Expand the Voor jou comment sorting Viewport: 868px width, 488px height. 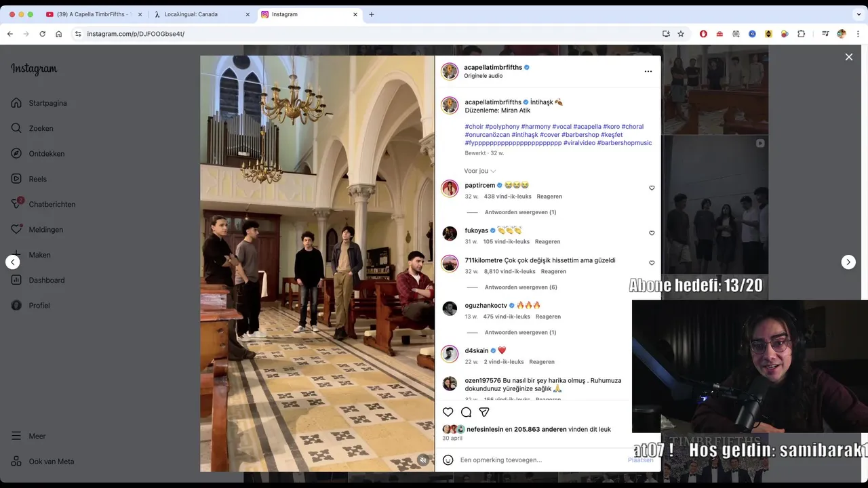[x=480, y=171]
